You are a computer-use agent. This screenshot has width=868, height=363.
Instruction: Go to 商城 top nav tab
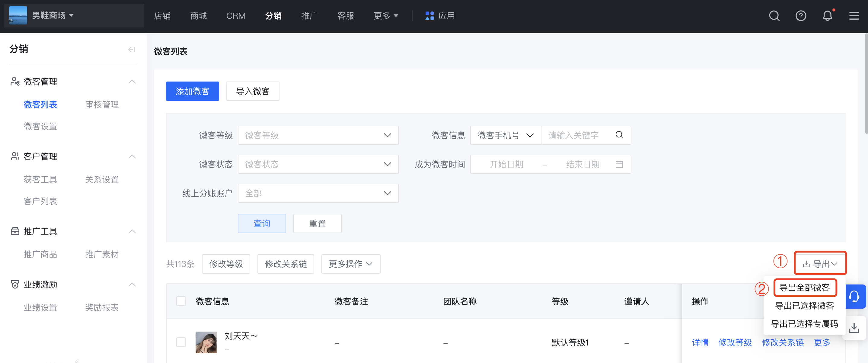pyautogui.click(x=198, y=15)
